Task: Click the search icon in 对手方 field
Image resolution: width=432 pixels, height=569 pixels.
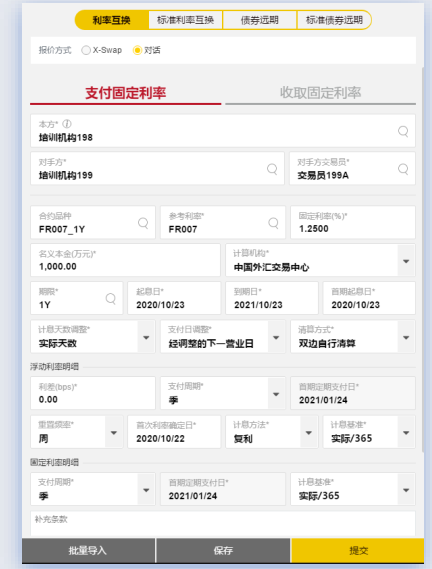Action: pos(272,169)
